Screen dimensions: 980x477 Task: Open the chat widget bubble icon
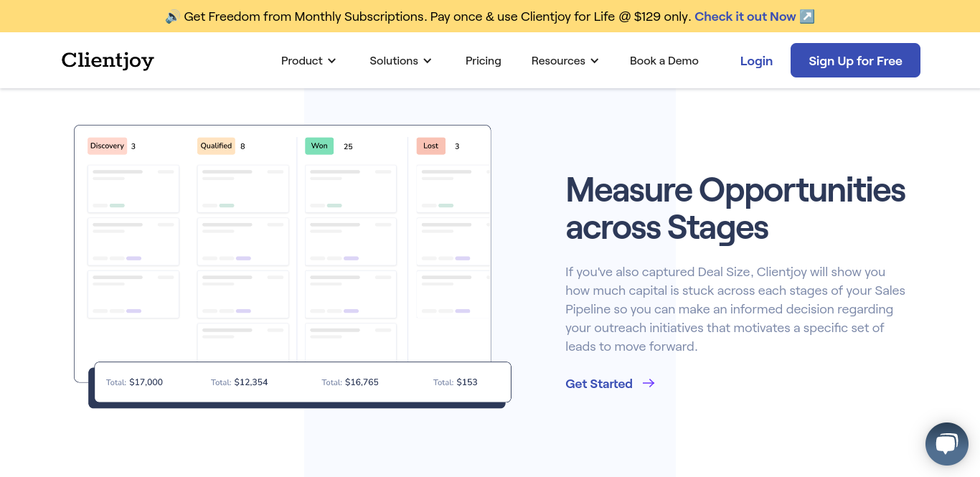[x=947, y=444]
